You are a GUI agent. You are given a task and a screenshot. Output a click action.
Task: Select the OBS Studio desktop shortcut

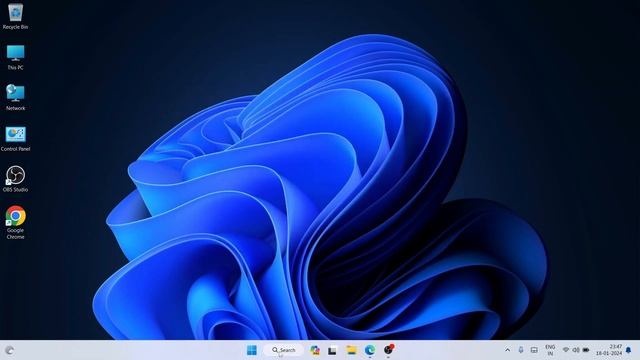tap(16, 179)
